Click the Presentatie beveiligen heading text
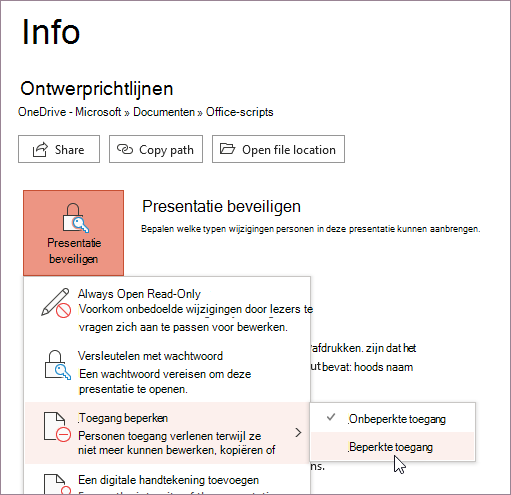 [x=221, y=207]
